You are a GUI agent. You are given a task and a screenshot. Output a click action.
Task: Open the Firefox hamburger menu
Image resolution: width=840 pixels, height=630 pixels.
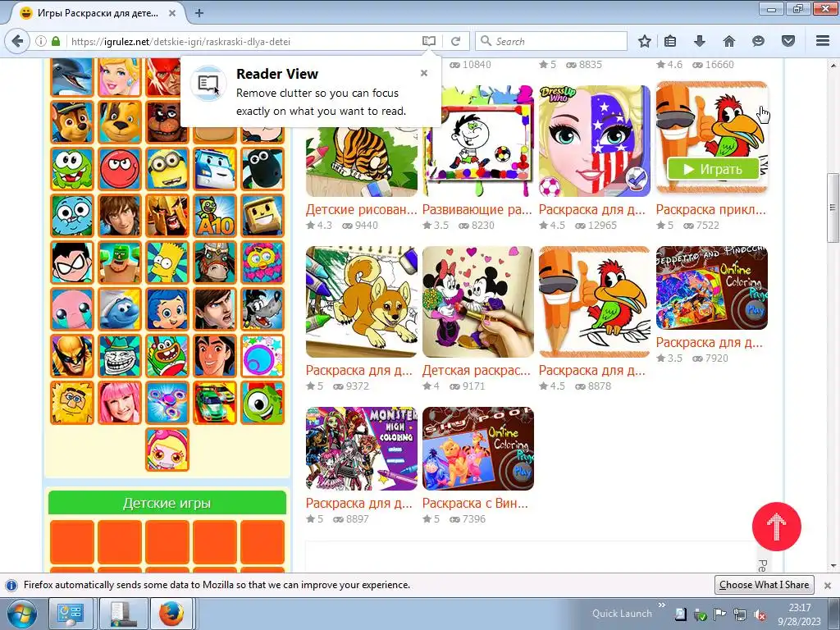click(x=823, y=41)
